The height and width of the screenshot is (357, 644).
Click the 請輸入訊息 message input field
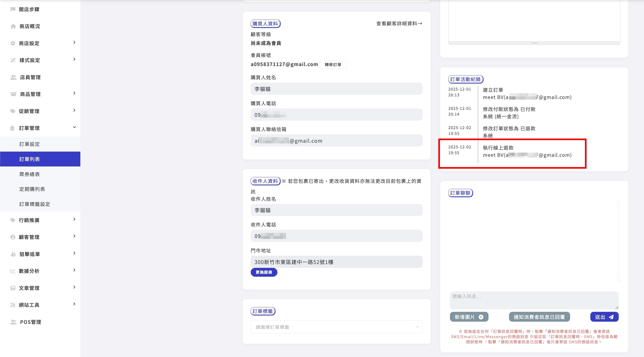(x=534, y=300)
